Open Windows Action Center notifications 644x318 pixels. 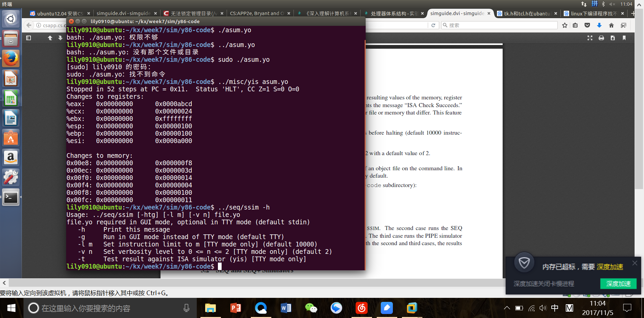pos(627,308)
